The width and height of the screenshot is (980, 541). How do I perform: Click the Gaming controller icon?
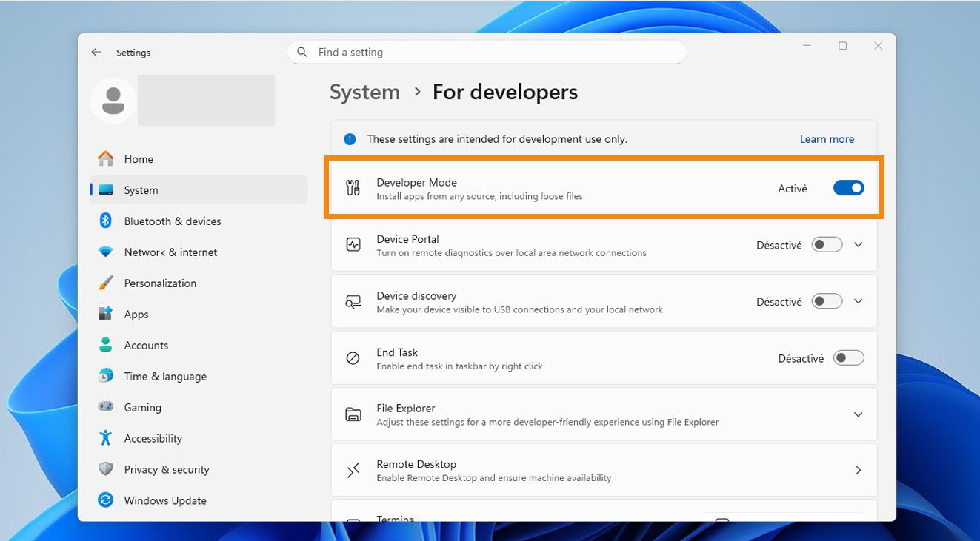click(106, 407)
